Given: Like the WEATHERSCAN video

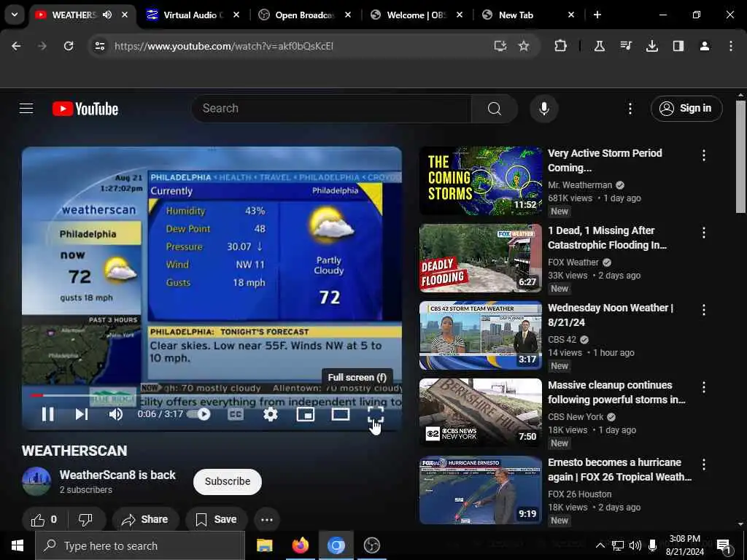Looking at the screenshot, I should 43,519.
